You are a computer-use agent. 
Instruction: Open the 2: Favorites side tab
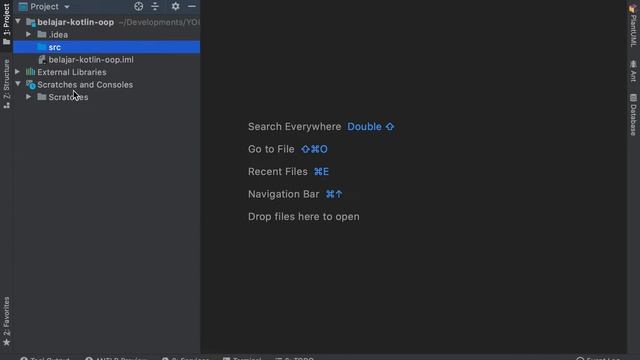tap(6, 322)
